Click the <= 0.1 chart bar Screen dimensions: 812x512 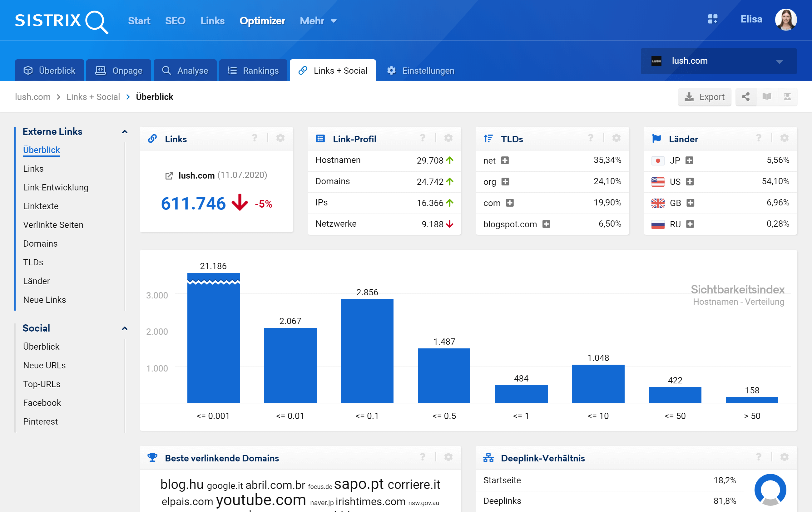(x=367, y=351)
